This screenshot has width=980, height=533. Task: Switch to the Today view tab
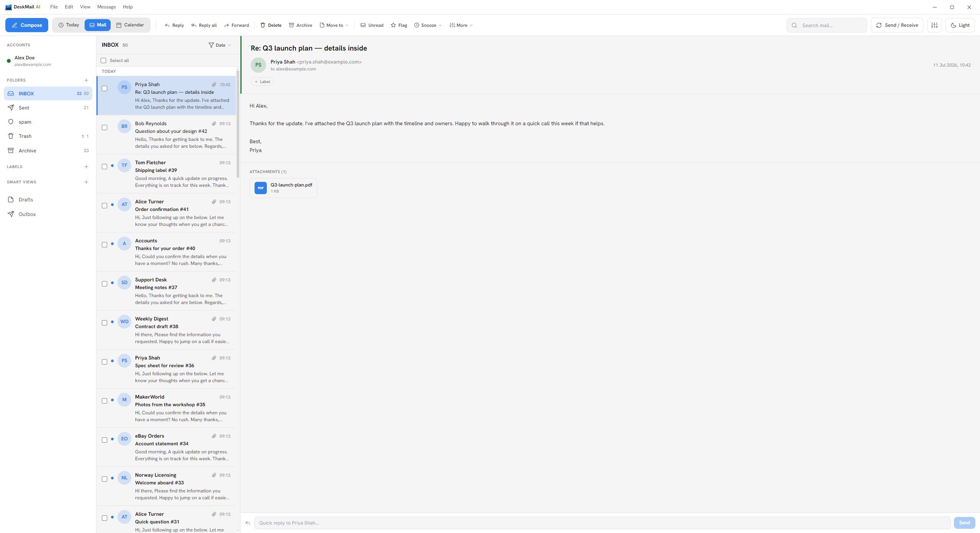click(x=69, y=25)
